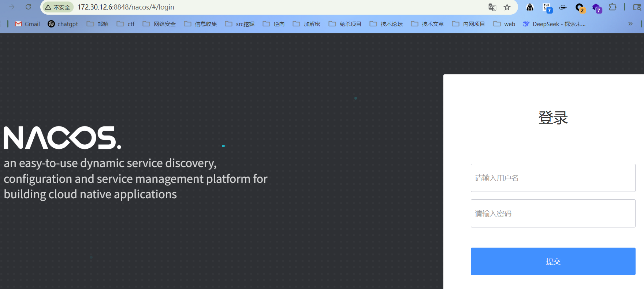Viewport: 644px width, 289px height.
Task: Open the 网络安全 bookmark folder
Action: point(159,24)
